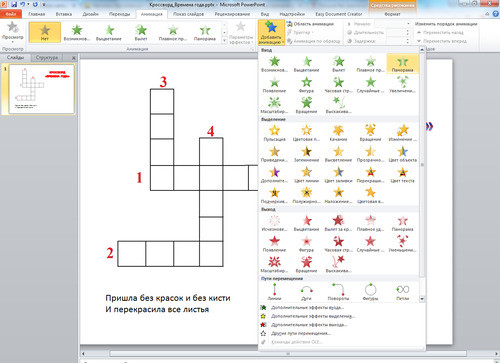The width and height of the screenshot is (500, 363).
Task: Choose the Пульсация emphasis animation
Action: coord(274,133)
